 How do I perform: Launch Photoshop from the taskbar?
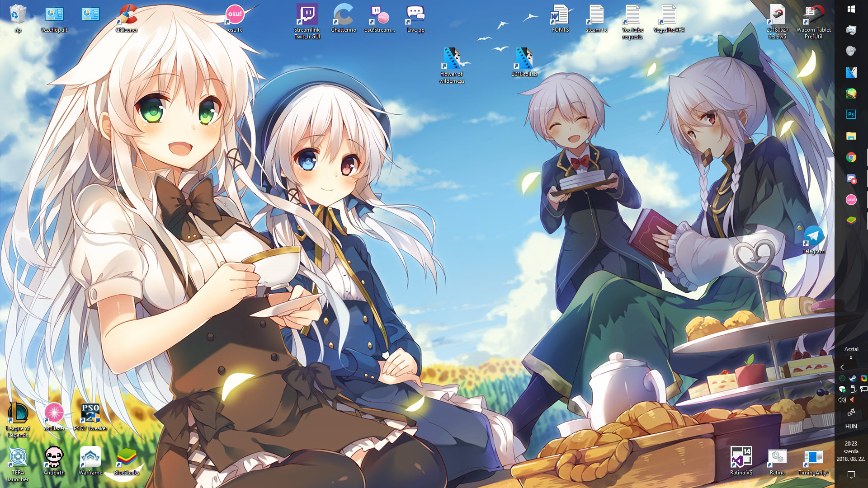(x=851, y=114)
